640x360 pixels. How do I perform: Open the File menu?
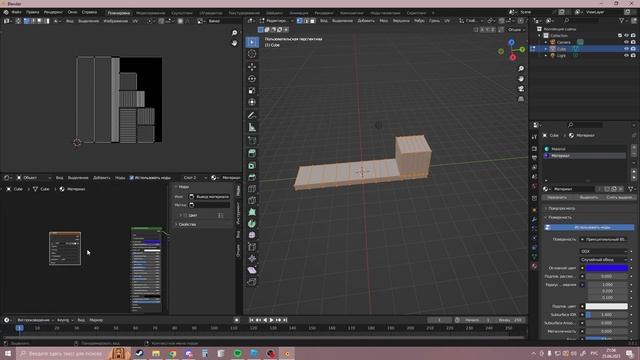click(16, 12)
